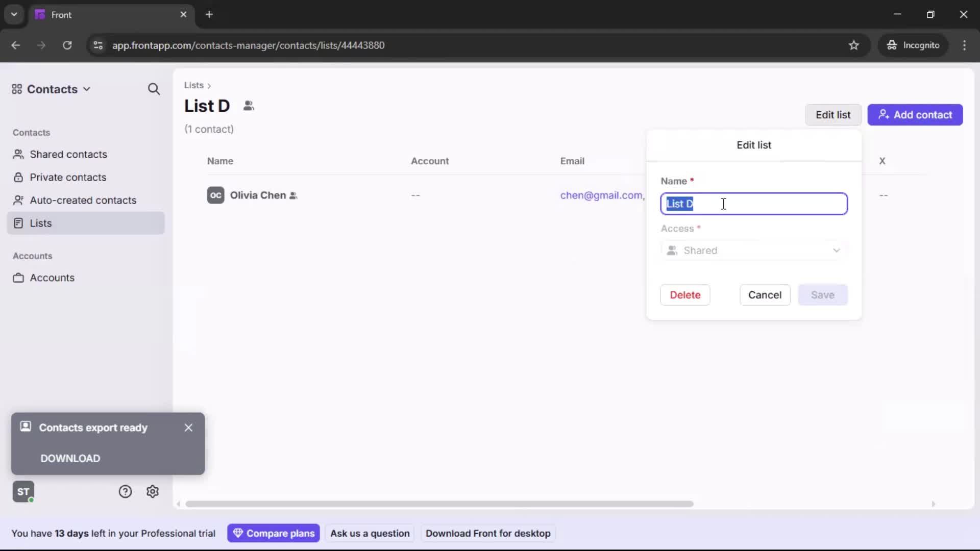Click the help question mark icon
This screenshot has width=980, height=551.
point(126,491)
